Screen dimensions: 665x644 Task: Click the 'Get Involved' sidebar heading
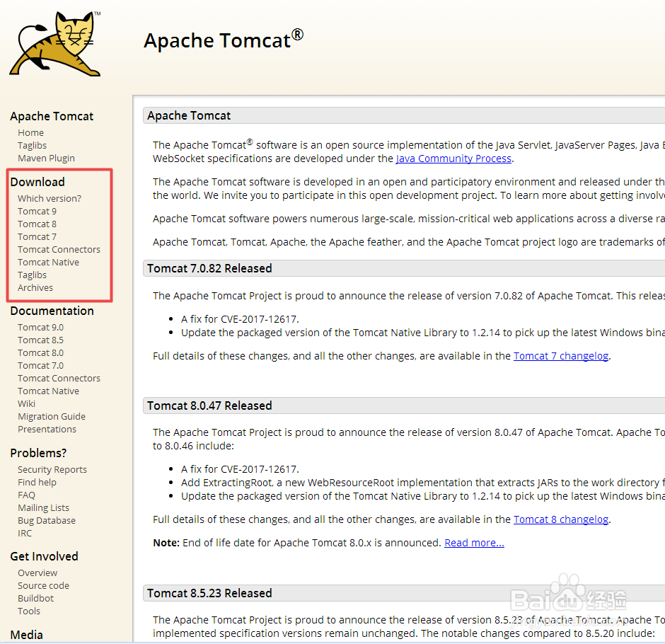(44, 557)
